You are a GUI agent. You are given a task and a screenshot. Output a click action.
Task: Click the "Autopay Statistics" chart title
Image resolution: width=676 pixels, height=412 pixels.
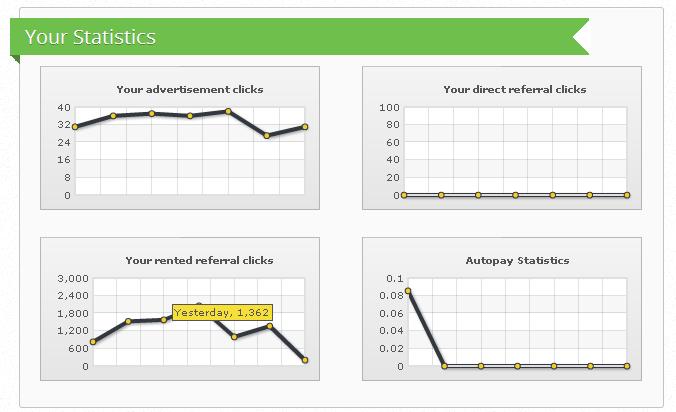click(517, 260)
